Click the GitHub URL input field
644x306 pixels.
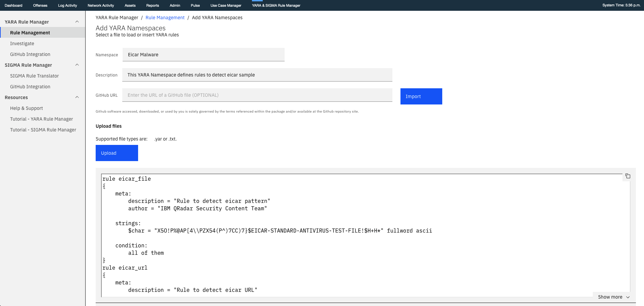tap(257, 95)
